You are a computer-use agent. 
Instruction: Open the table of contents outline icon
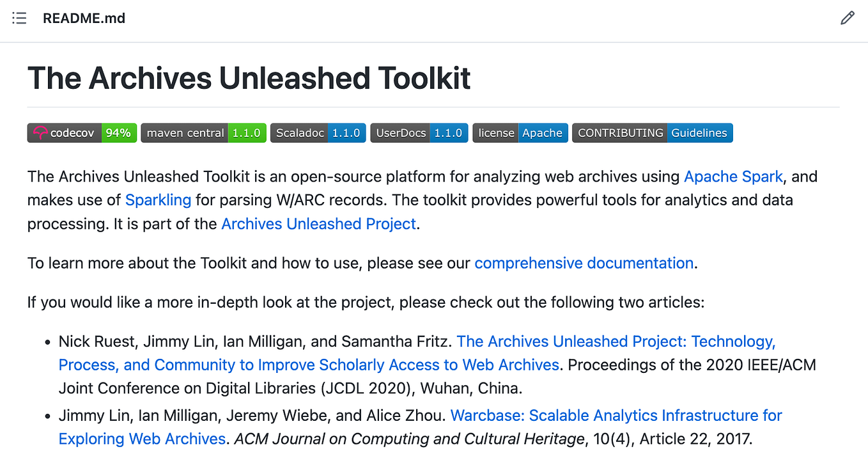[19, 18]
